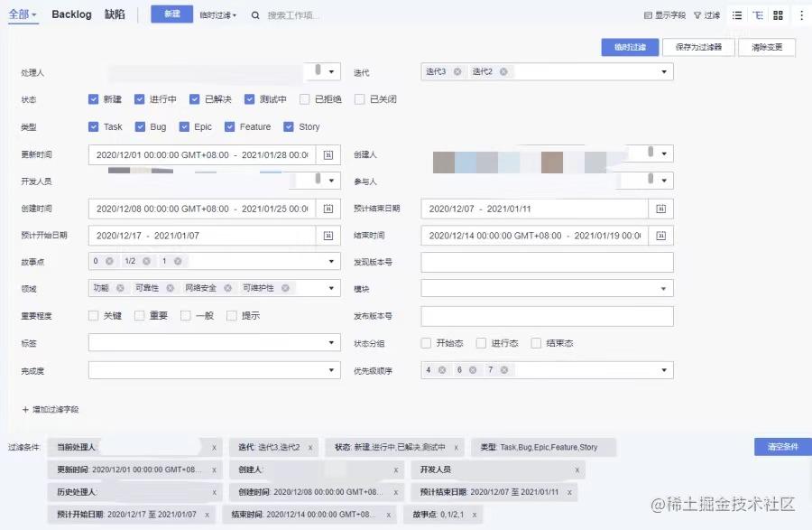This screenshot has width=812, height=530.
Task: Switch to tree view icon
Action: [x=758, y=15]
